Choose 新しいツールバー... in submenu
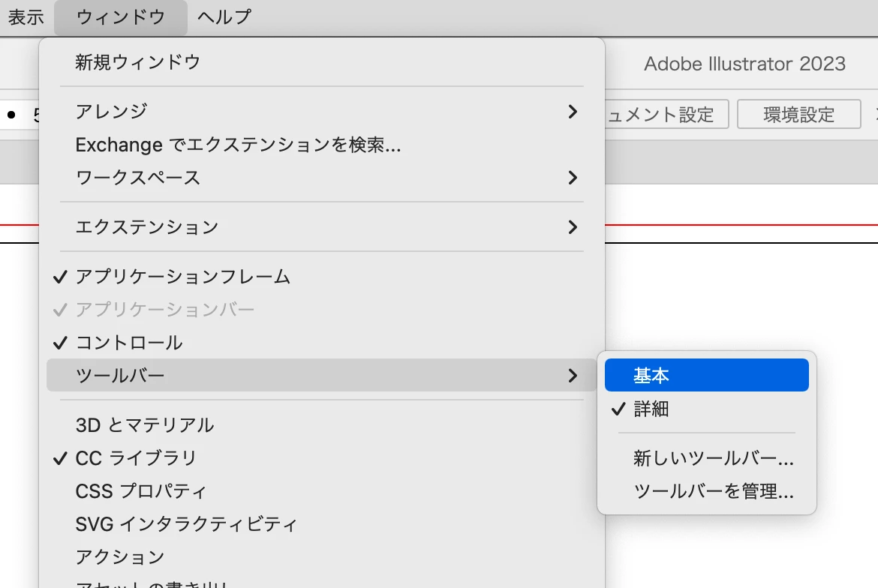 click(x=707, y=458)
